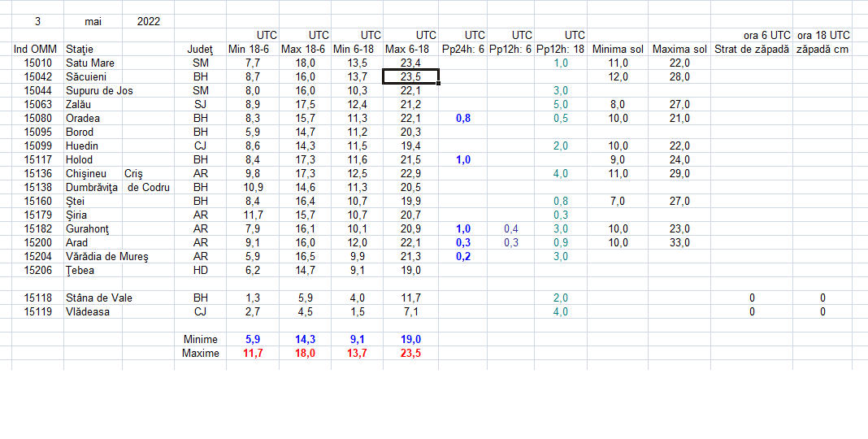868x439 pixels.
Task: Click the outlined 23,5 cell in Săcuieni row
Action: click(410, 77)
